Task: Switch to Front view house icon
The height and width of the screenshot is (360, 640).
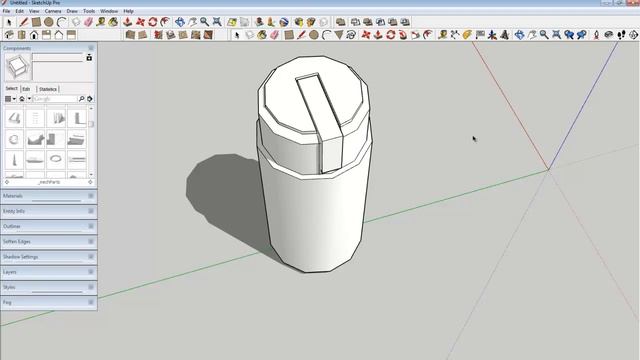Action: click(34, 35)
